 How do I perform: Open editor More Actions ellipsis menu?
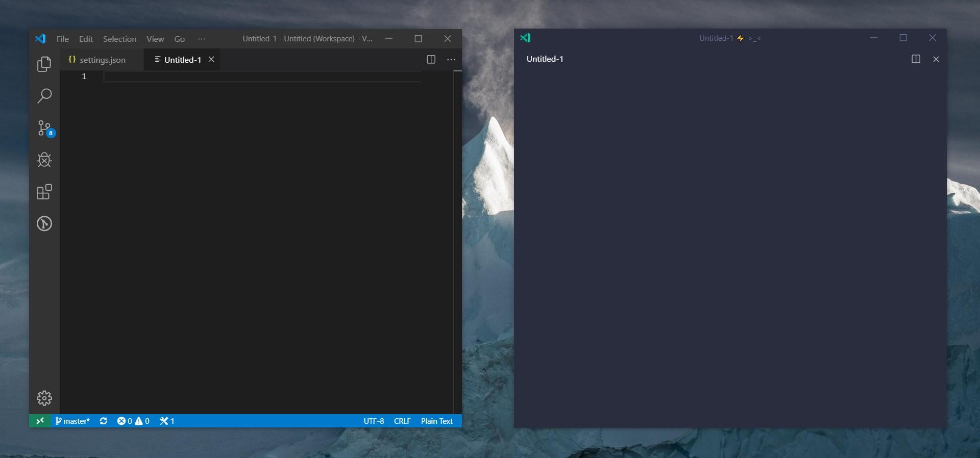(x=451, y=60)
